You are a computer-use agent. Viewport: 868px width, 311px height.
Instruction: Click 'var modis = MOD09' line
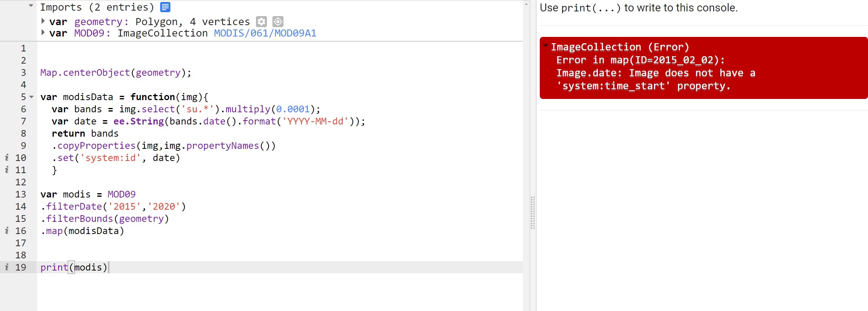click(x=88, y=194)
